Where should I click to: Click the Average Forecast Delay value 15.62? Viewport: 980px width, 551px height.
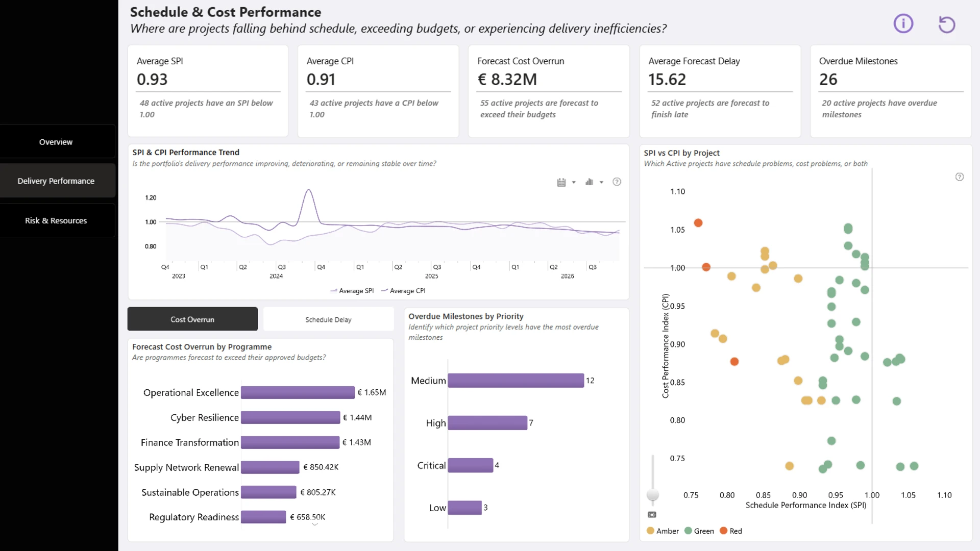click(x=667, y=80)
